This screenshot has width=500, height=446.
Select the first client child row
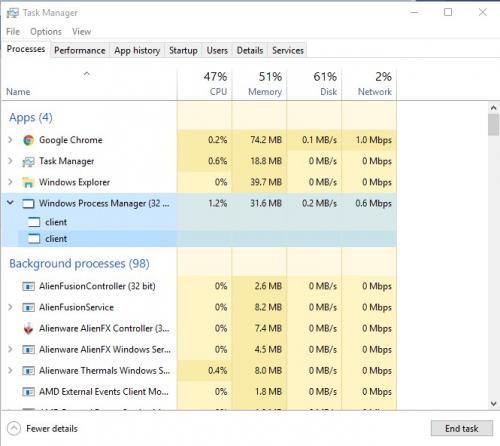pyautogui.click(x=199, y=222)
